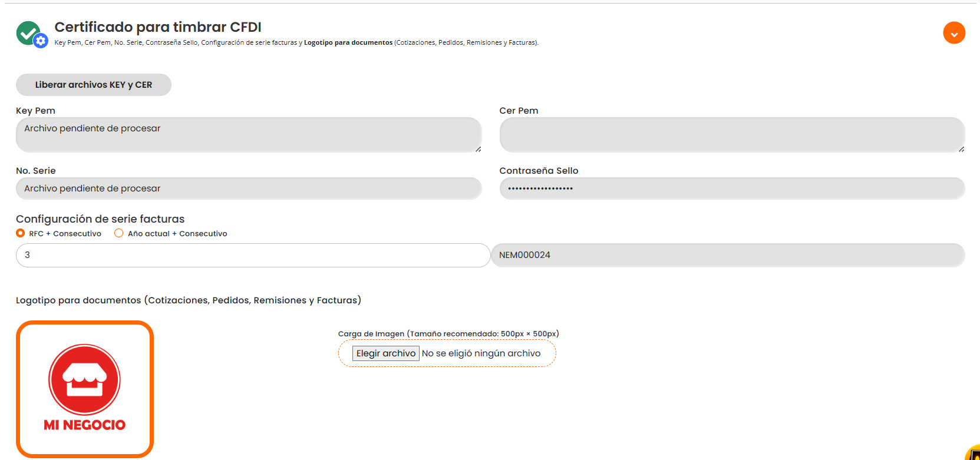Click the Cer Pem resize handle
This screenshot has height=460, width=980.
(961, 149)
